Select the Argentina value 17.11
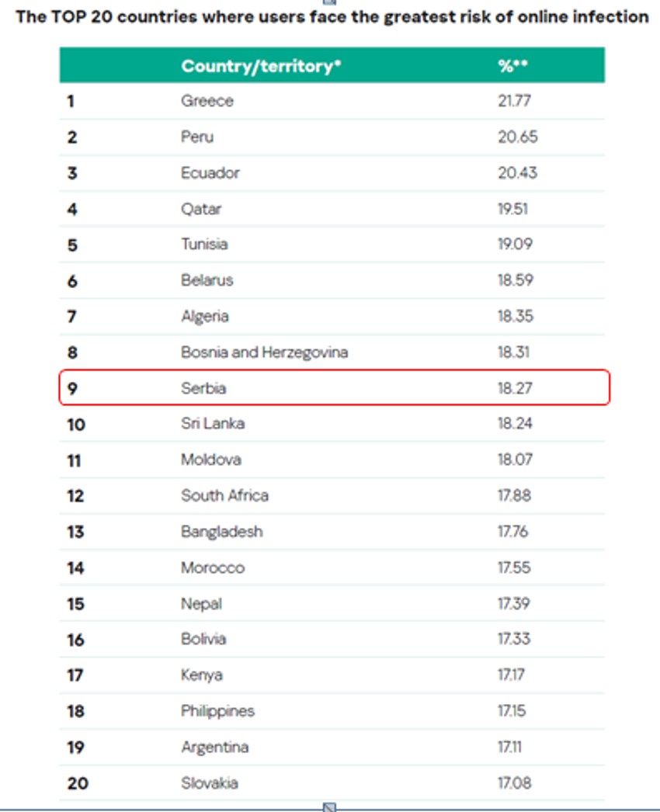The image size is (660, 812). (x=512, y=747)
